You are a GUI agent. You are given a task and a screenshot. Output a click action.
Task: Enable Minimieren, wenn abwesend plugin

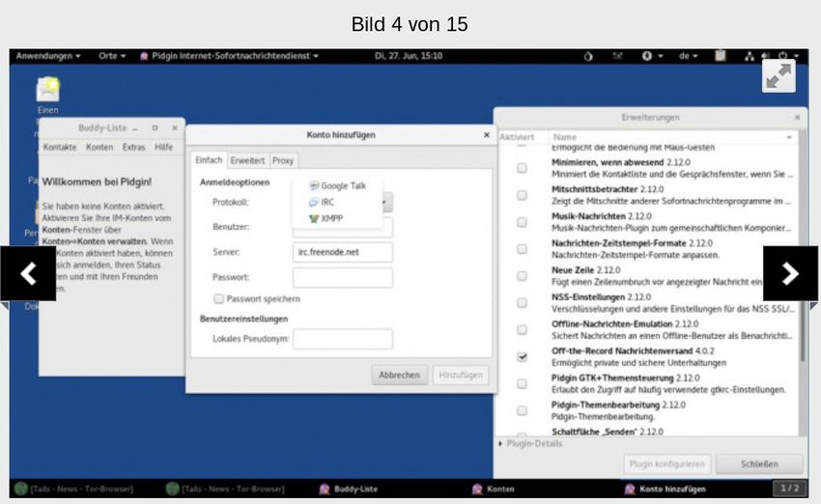[522, 168]
